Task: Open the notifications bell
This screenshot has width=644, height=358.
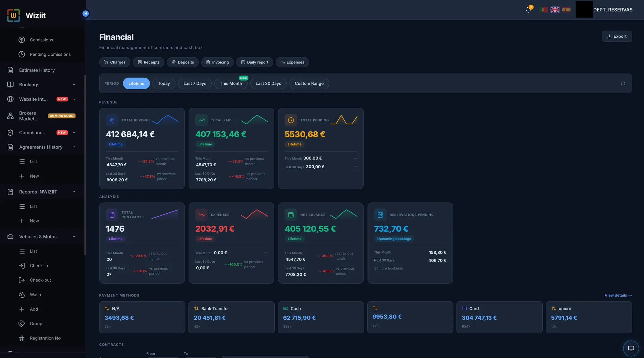Action: click(529, 9)
